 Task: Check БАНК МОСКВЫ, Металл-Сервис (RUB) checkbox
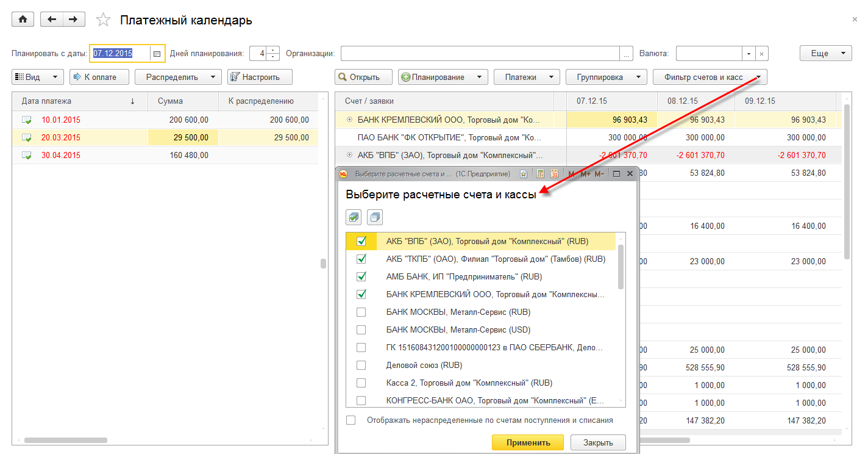(x=361, y=312)
